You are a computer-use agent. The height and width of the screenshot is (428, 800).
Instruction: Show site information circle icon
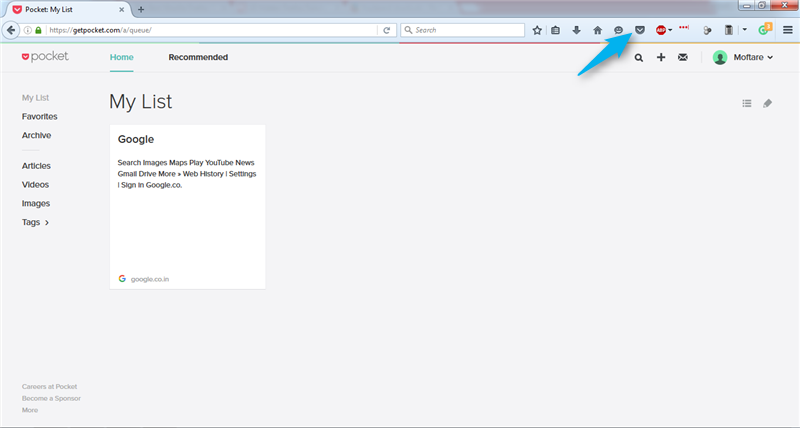click(28, 30)
